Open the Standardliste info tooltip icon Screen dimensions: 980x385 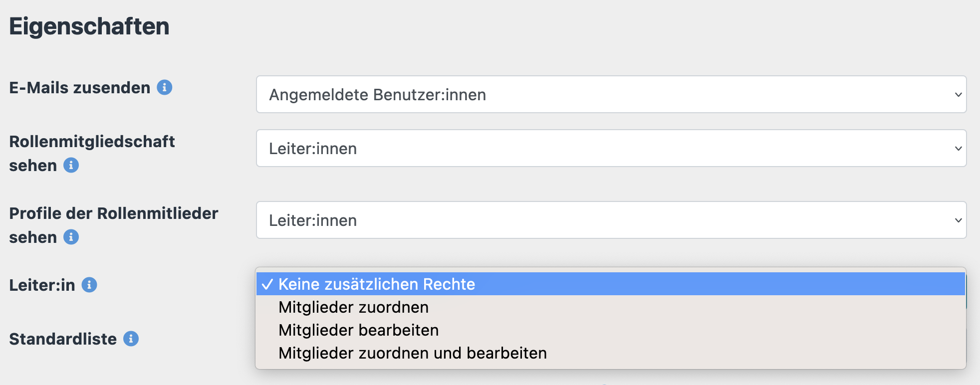tap(131, 339)
